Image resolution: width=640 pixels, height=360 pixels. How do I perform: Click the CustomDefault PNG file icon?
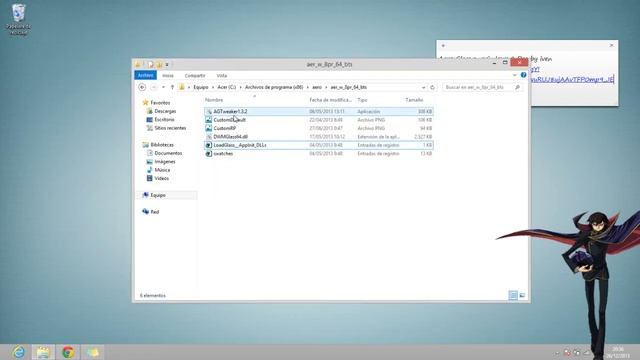(x=209, y=120)
